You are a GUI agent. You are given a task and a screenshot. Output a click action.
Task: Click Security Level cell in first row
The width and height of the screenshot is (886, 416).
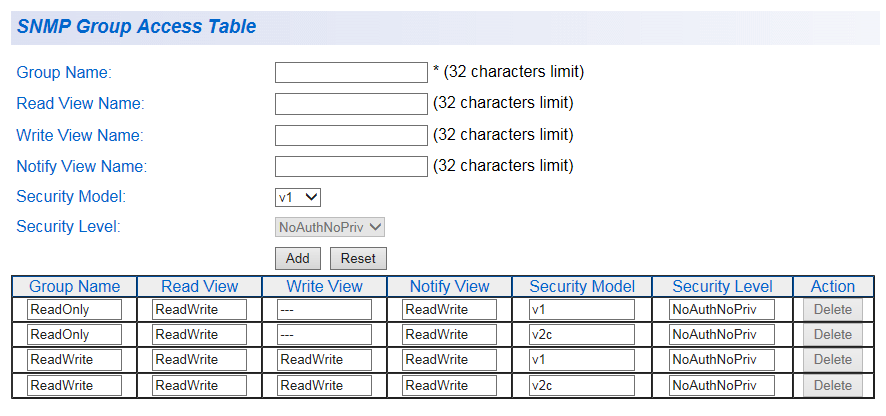[722, 310]
